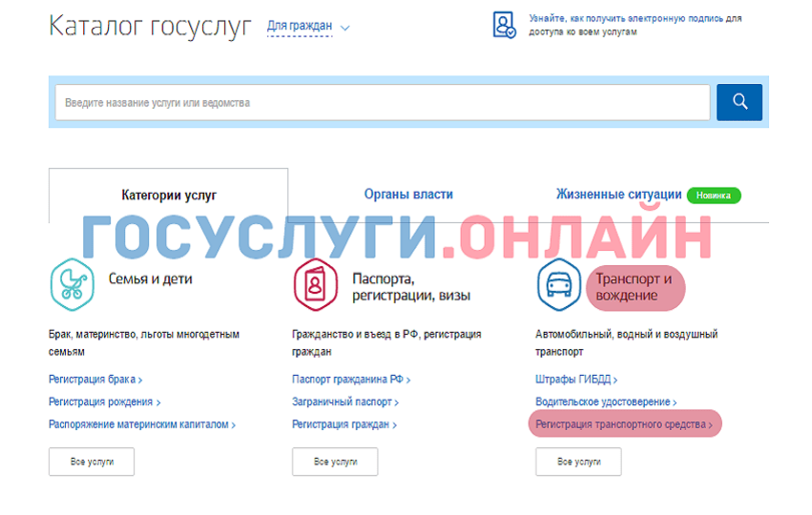This screenshot has width=812, height=515.
Task: Open the Для граждан dropdown
Action: [300, 26]
